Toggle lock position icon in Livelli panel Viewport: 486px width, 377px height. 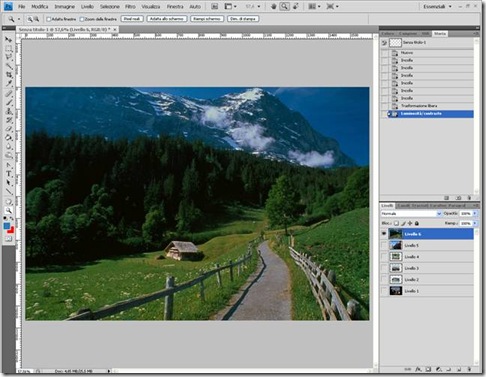click(x=410, y=223)
